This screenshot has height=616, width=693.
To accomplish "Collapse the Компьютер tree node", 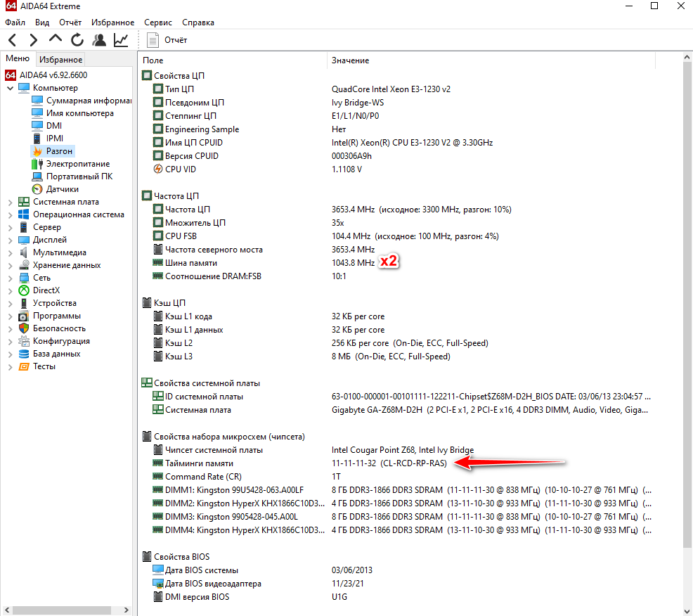I will [x=10, y=89].
